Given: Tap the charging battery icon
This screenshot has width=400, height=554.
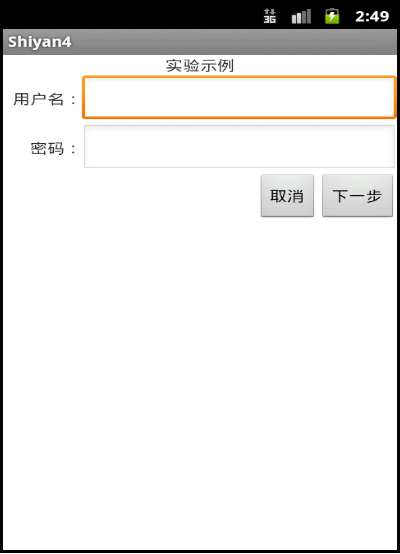Looking at the screenshot, I should [x=332, y=16].
